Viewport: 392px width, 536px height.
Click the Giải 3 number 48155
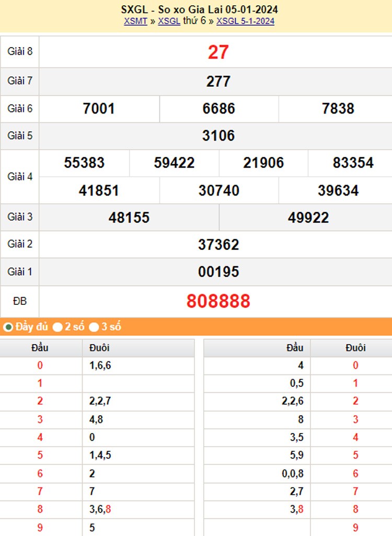point(129,218)
